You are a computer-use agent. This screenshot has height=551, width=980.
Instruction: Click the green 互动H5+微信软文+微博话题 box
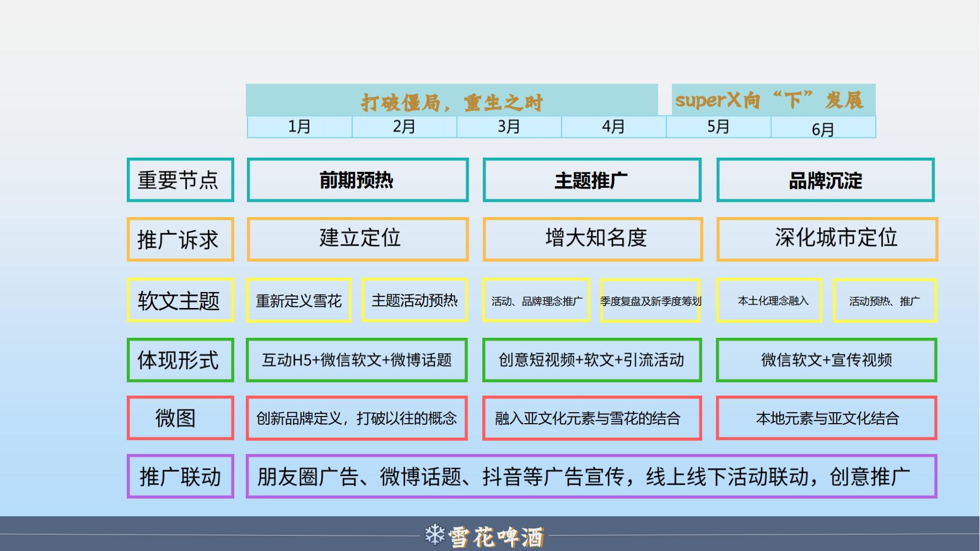(357, 360)
